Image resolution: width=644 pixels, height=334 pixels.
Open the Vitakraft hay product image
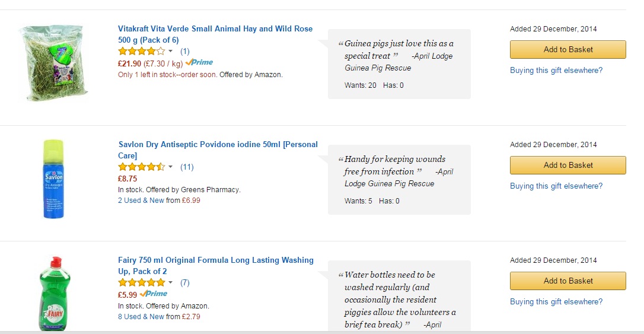coord(54,62)
